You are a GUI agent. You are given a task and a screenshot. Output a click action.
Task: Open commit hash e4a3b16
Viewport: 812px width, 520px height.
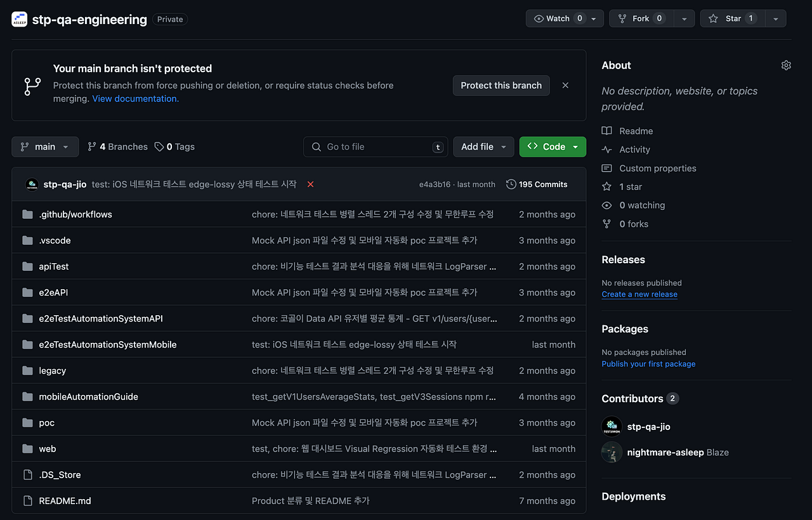tap(435, 185)
